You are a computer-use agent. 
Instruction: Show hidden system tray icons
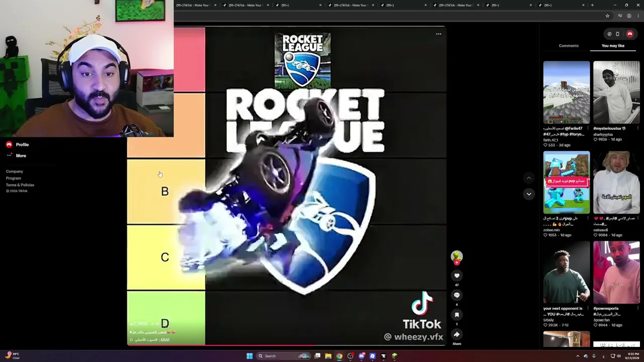coord(578,356)
